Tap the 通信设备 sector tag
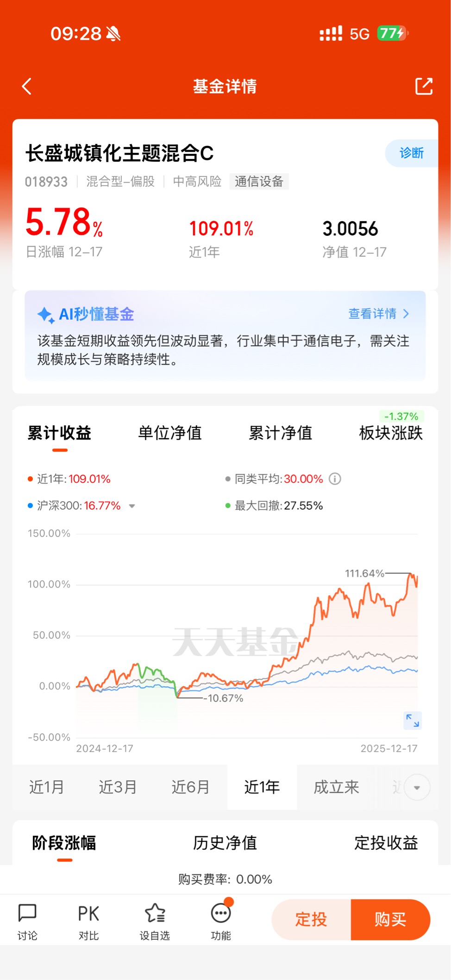 259,181
